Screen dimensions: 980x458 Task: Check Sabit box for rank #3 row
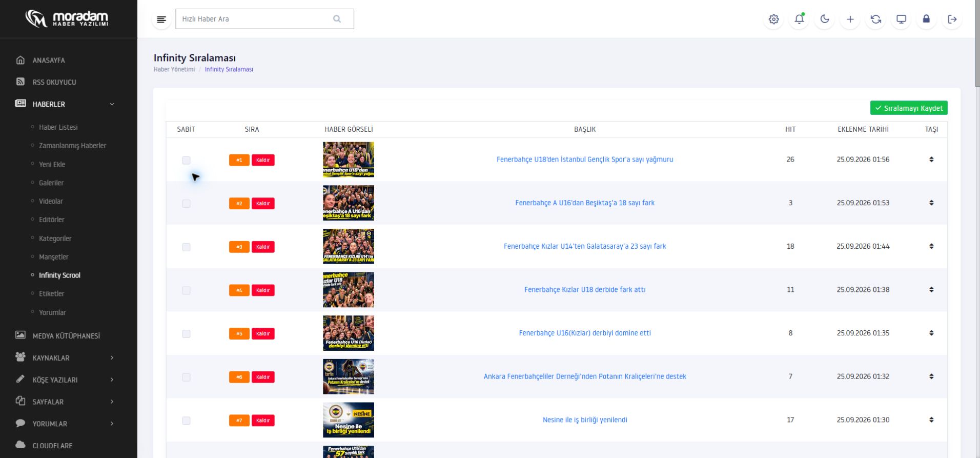point(186,247)
